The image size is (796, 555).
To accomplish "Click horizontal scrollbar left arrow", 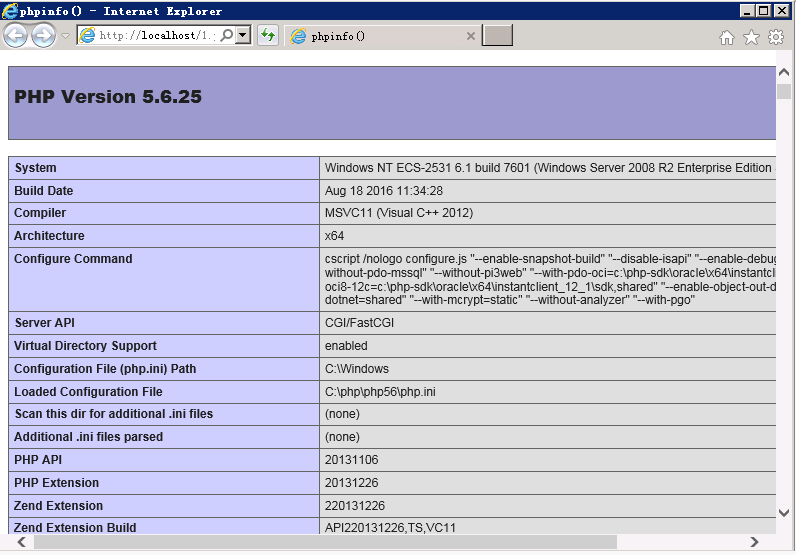I will click(18, 542).
